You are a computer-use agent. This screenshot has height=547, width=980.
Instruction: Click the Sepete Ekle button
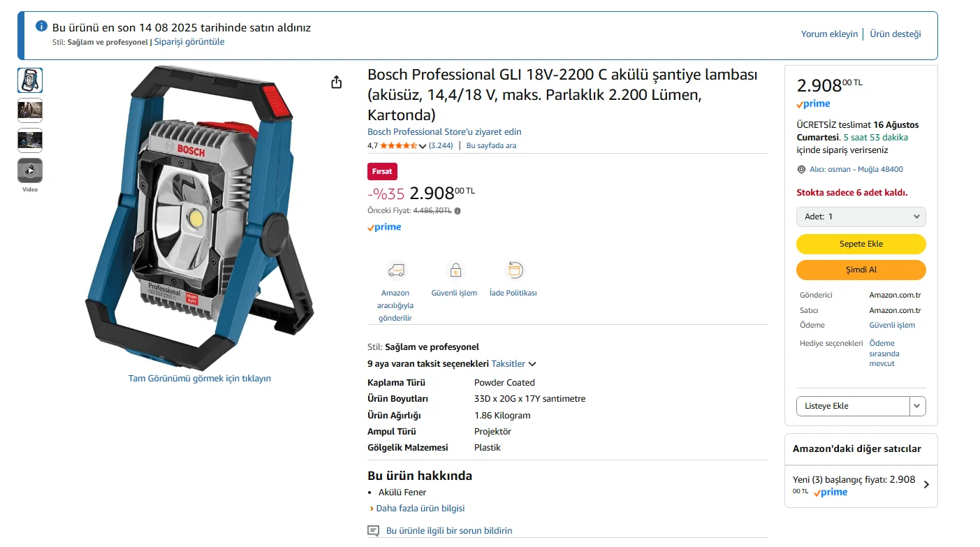pos(861,244)
